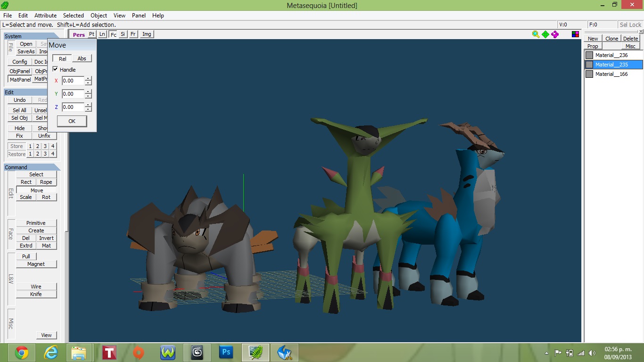Click the Undo button

click(20, 100)
